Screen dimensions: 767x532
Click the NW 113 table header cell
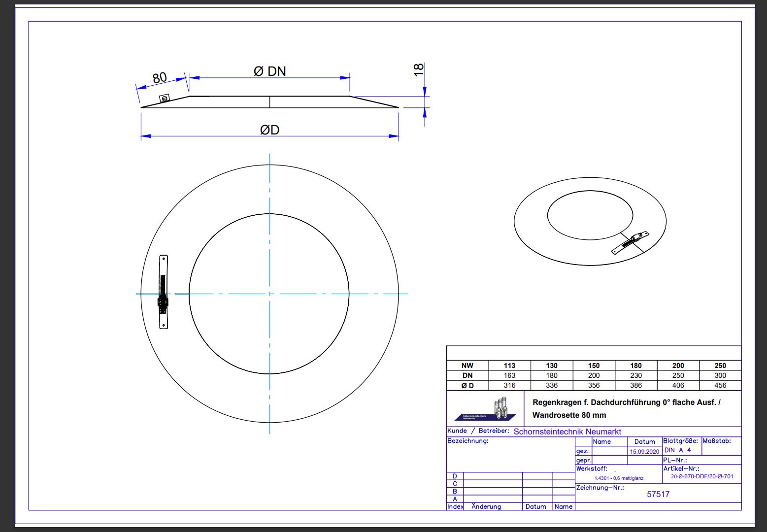(x=509, y=366)
